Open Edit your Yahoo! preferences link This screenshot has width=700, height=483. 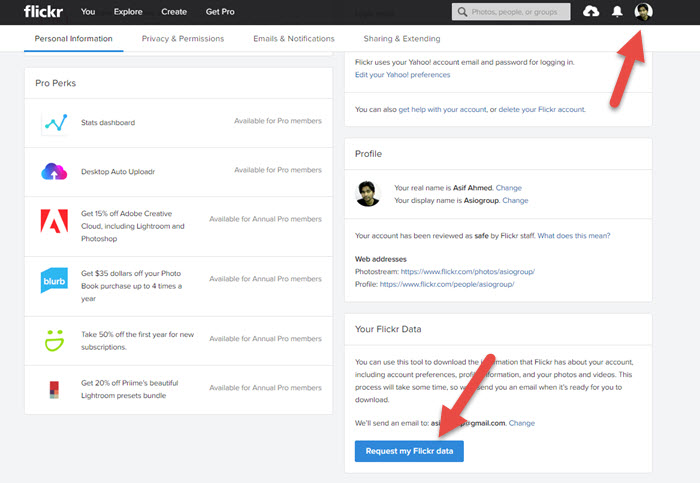pos(402,75)
